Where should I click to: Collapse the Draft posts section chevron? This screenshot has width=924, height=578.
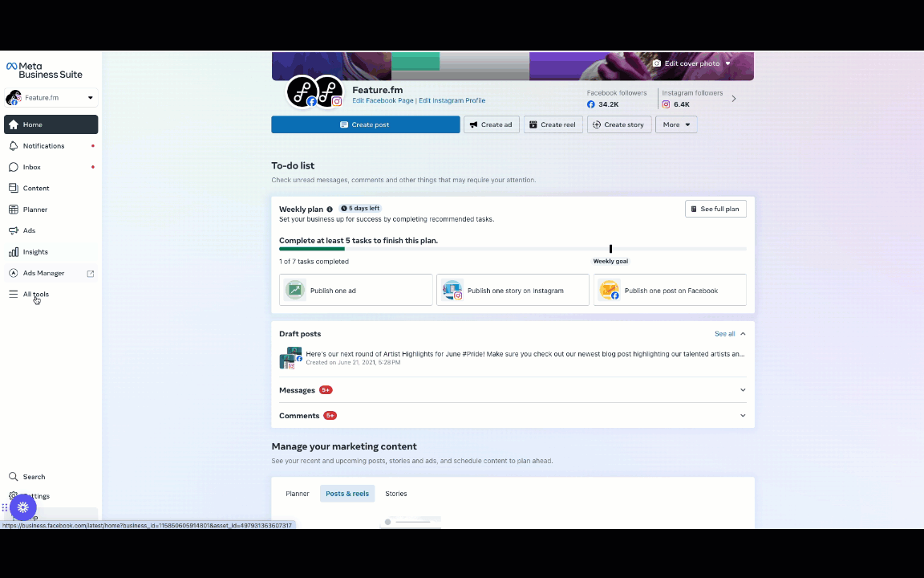(743, 334)
